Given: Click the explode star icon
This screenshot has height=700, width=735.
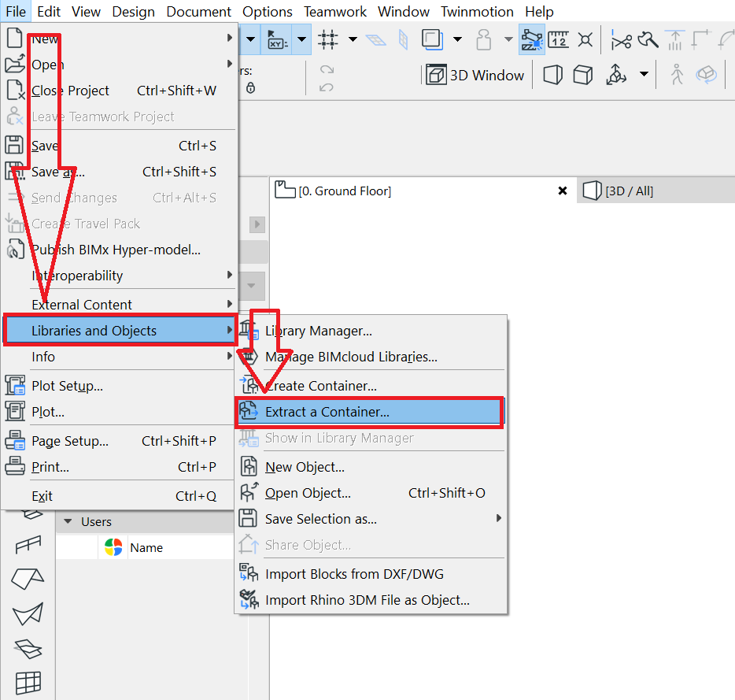Looking at the screenshot, I should (x=585, y=39).
